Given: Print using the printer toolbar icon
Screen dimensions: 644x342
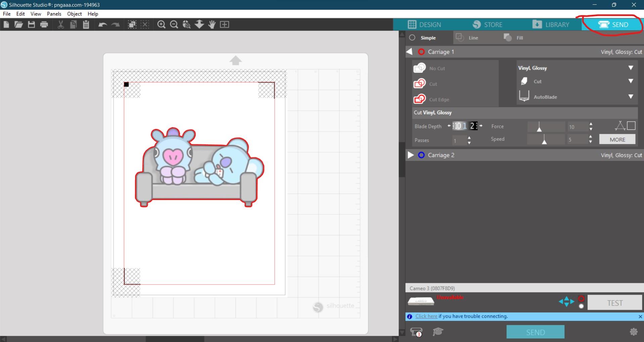Looking at the screenshot, I should point(44,25).
